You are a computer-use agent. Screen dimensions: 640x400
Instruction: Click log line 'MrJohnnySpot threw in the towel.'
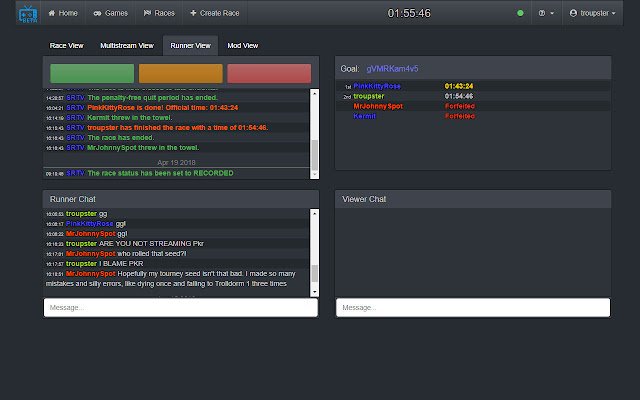click(x=143, y=148)
